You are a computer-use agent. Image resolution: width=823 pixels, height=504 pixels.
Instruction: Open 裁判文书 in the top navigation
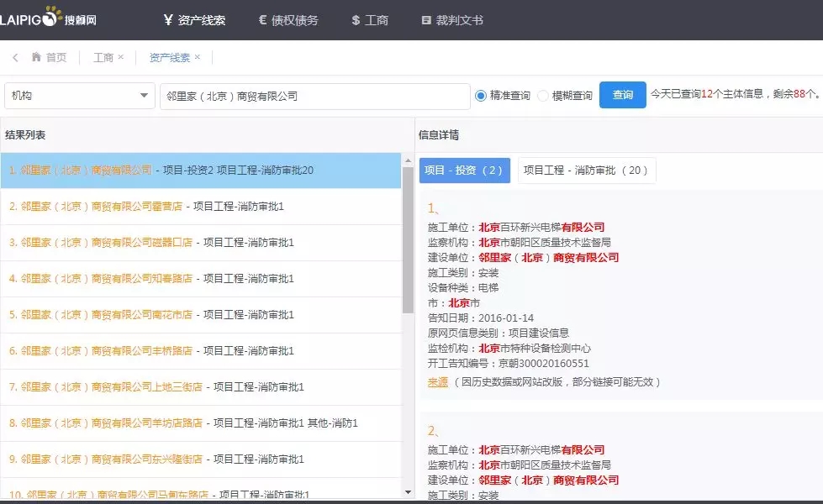coord(452,20)
